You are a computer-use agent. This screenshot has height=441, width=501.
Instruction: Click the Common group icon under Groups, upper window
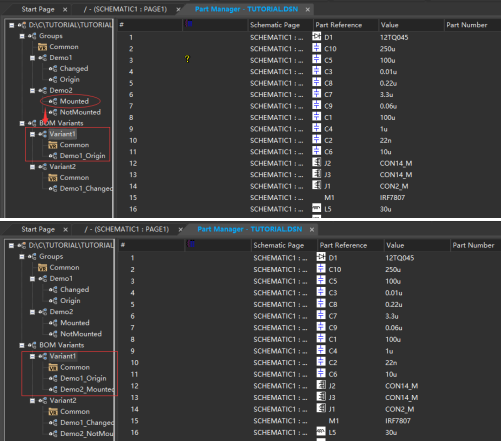(42, 47)
